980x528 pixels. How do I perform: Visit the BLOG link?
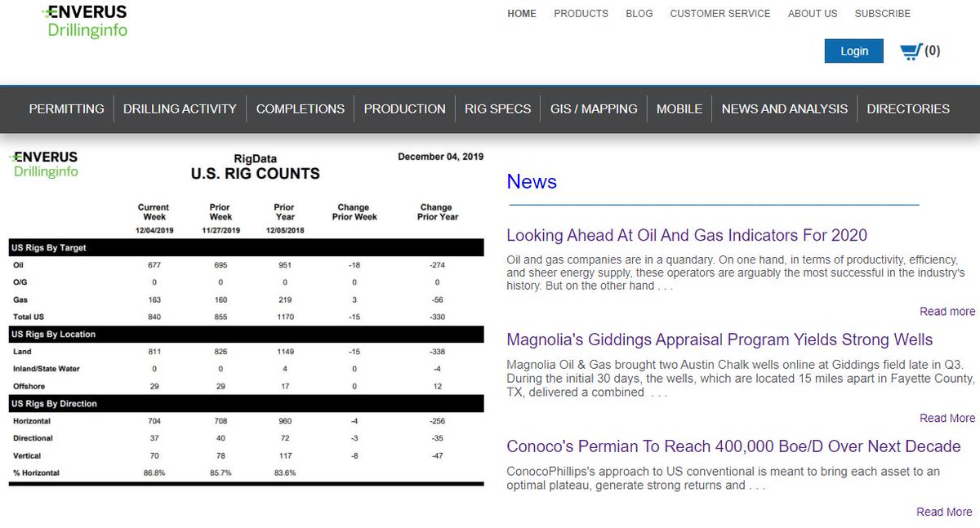[x=639, y=14]
